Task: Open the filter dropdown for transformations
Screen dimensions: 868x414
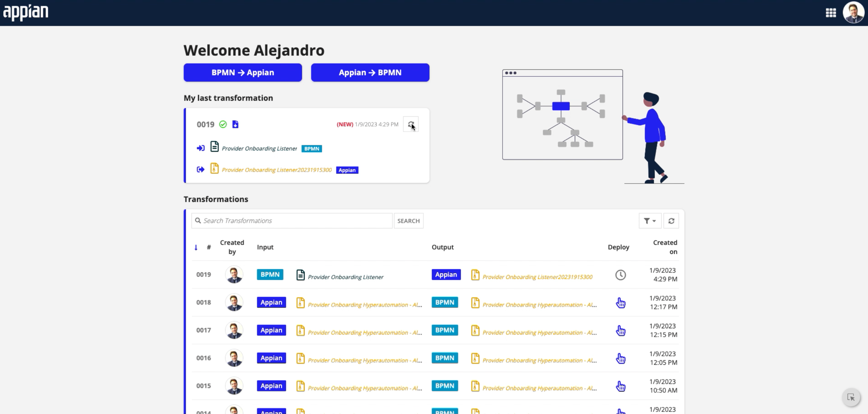Action: coord(650,221)
